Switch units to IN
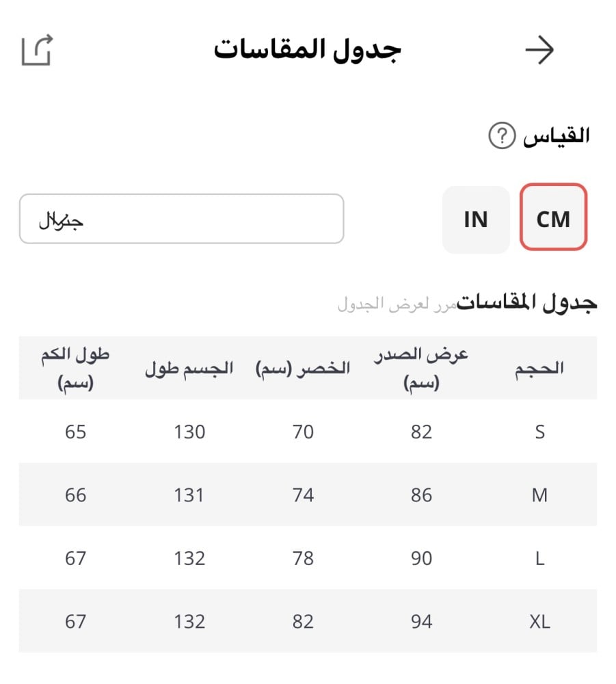This screenshot has width=616, height=684. (476, 219)
